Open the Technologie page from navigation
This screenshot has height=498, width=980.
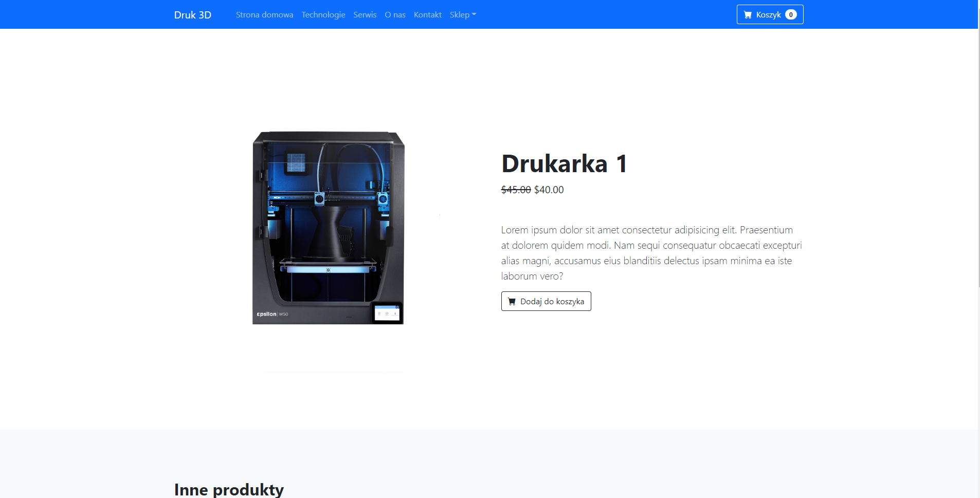point(323,14)
